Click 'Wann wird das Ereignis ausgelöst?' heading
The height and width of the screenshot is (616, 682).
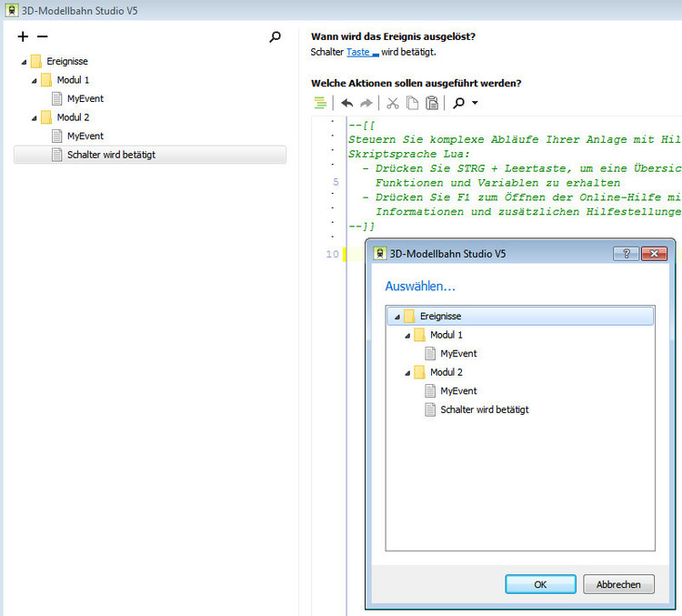pos(393,36)
